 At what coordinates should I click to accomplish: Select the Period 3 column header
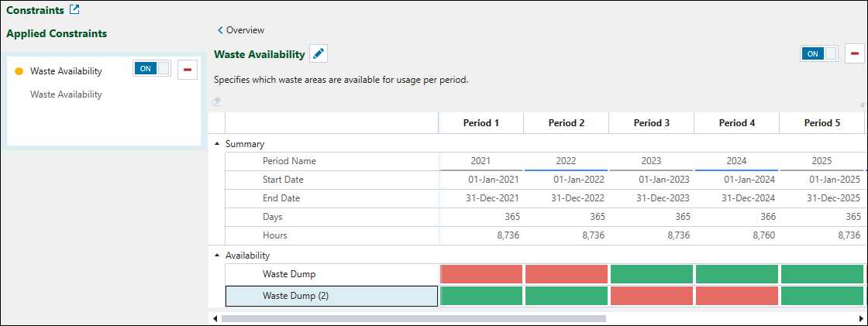651,123
